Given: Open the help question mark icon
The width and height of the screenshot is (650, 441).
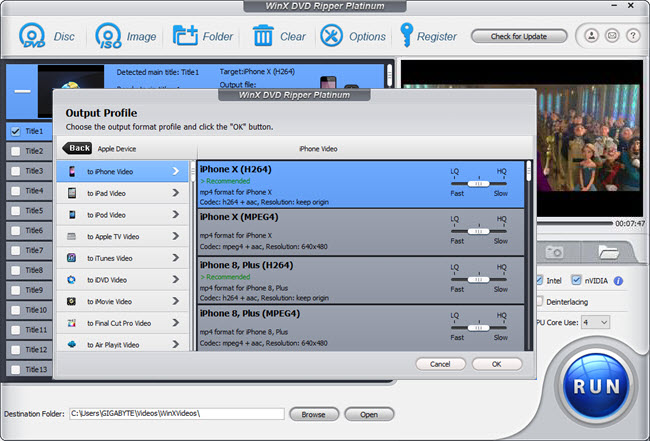Looking at the screenshot, I should [x=633, y=36].
